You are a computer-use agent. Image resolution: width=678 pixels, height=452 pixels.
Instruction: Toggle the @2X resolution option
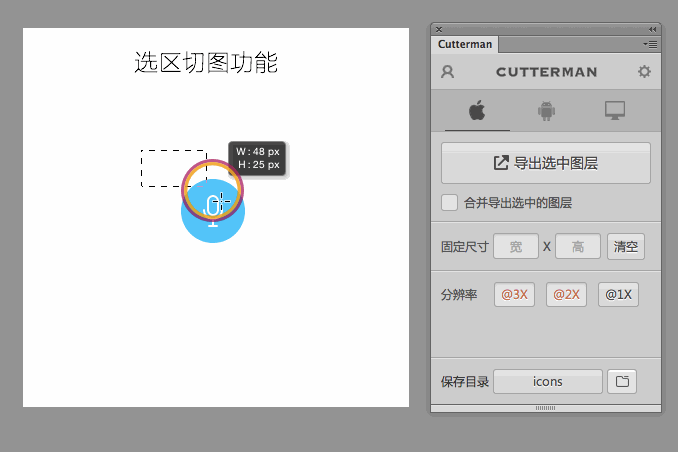pos(566,295)
